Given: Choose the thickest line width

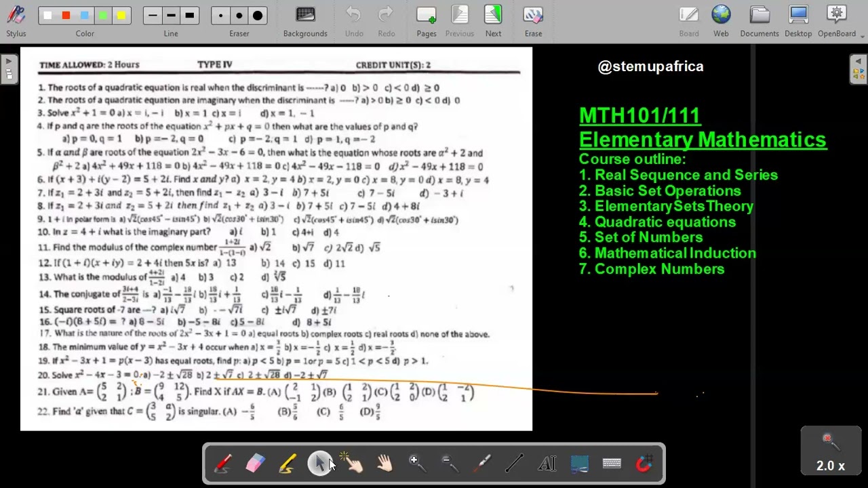Looking at the screenshot, I should [190, 16].
